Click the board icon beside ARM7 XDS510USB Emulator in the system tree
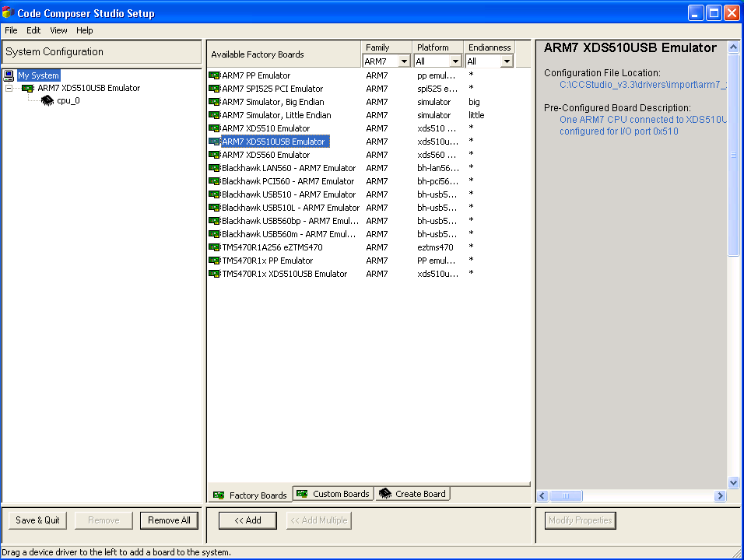Image resolution: width=744 pixels, height=560 pixels. [x=27, y=88]
